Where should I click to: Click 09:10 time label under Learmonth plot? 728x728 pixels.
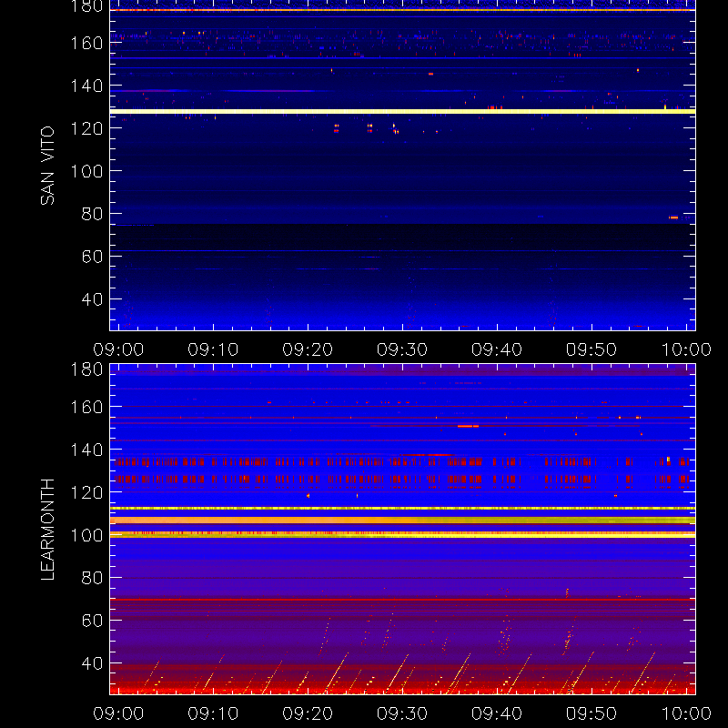click(x=213, y=713)
